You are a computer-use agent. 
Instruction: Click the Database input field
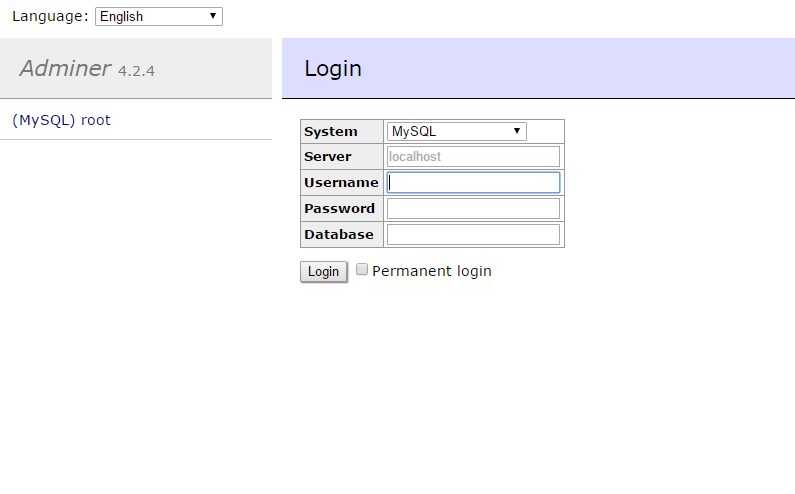click(473, 234)
